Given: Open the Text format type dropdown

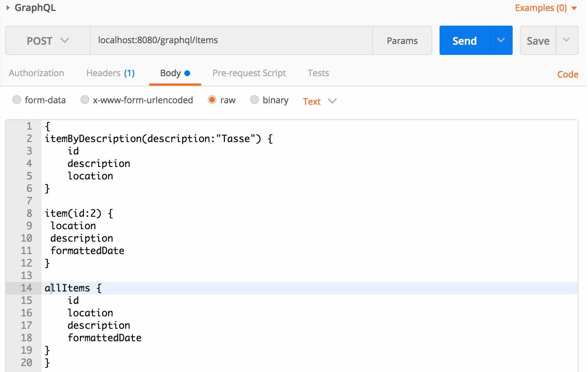Looking at the screenshot, I should [320, 101].
